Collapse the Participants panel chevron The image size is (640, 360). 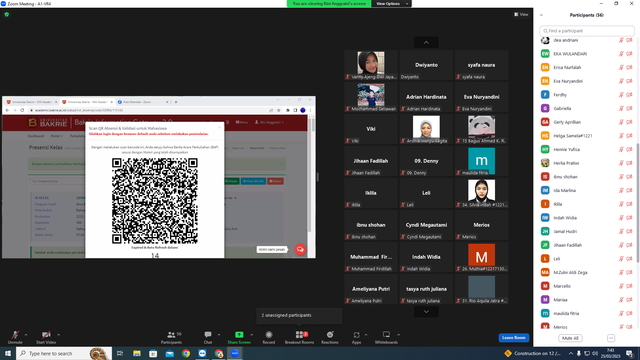[x=541, y=15]
